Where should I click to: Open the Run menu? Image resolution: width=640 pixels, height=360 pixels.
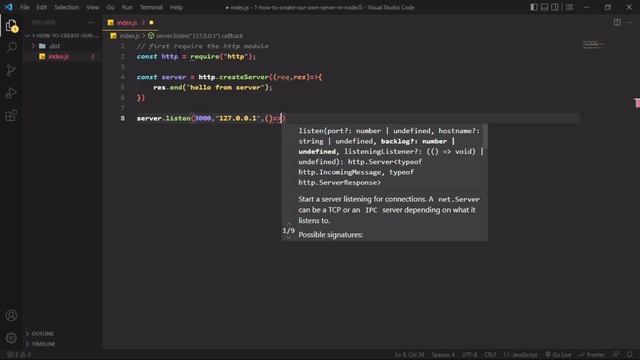[x=127, y=7]
